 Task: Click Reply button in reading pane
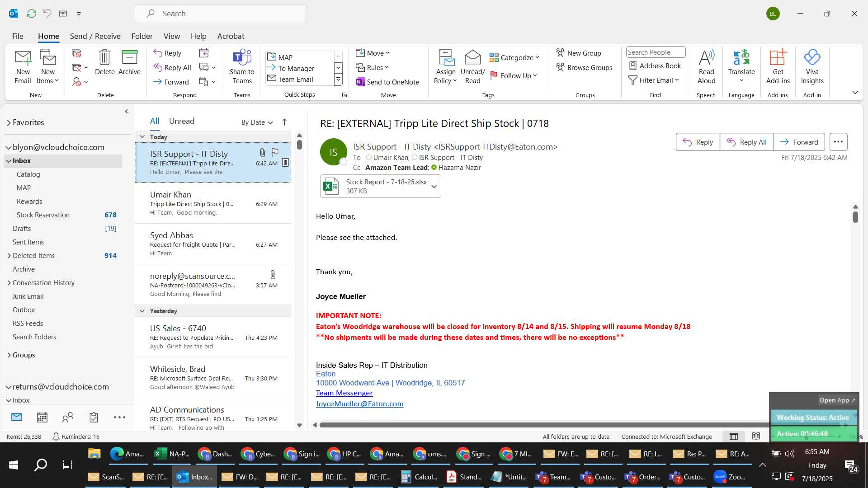[x=698, y=142]
